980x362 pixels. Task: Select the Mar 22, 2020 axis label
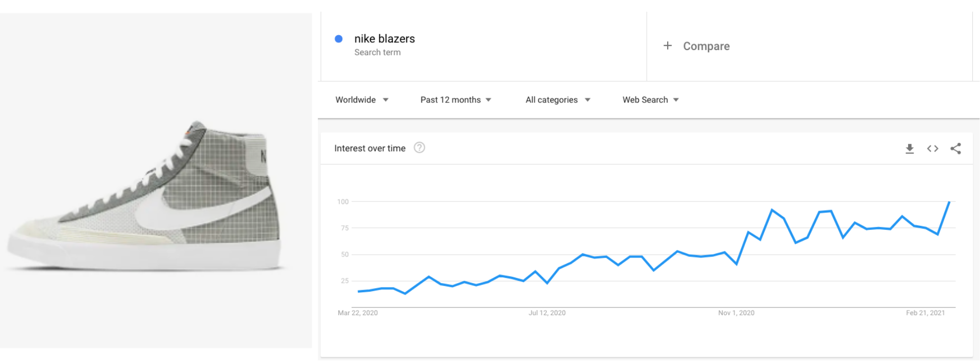click(357, 313)
